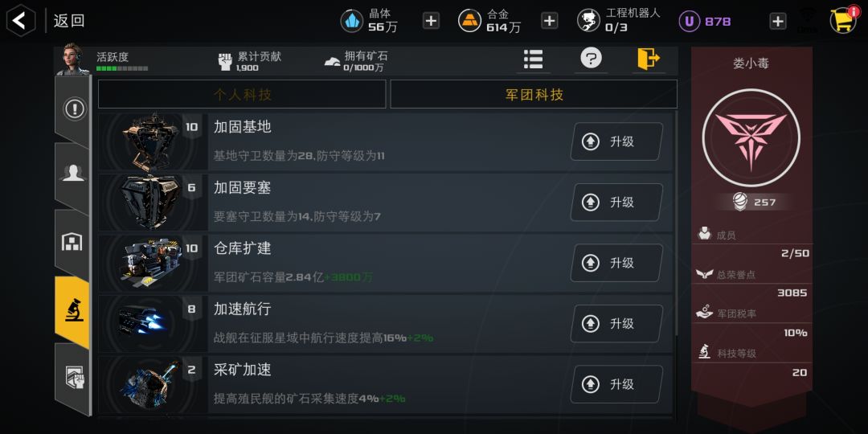Switch to 个人科技 tab
The image size is (868, 434).
click(242, 95)
